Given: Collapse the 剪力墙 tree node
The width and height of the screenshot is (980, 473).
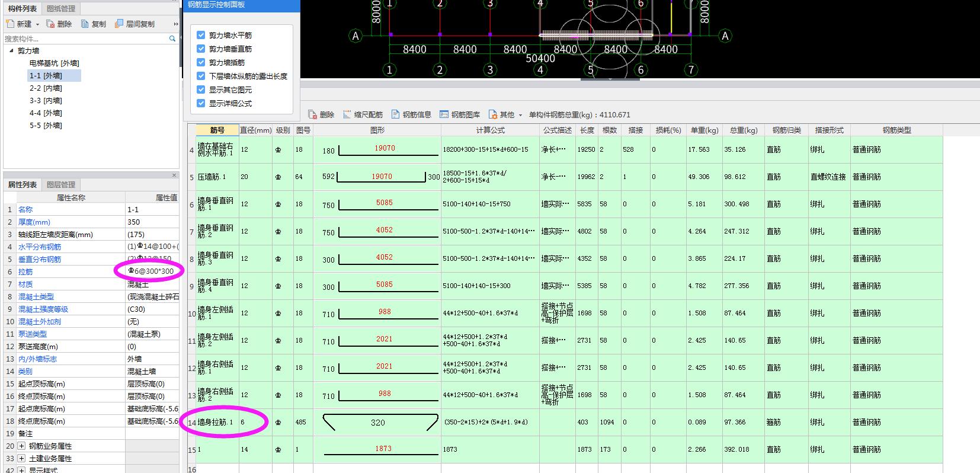Looking at the screenshot, I should (x=11, y=51).
